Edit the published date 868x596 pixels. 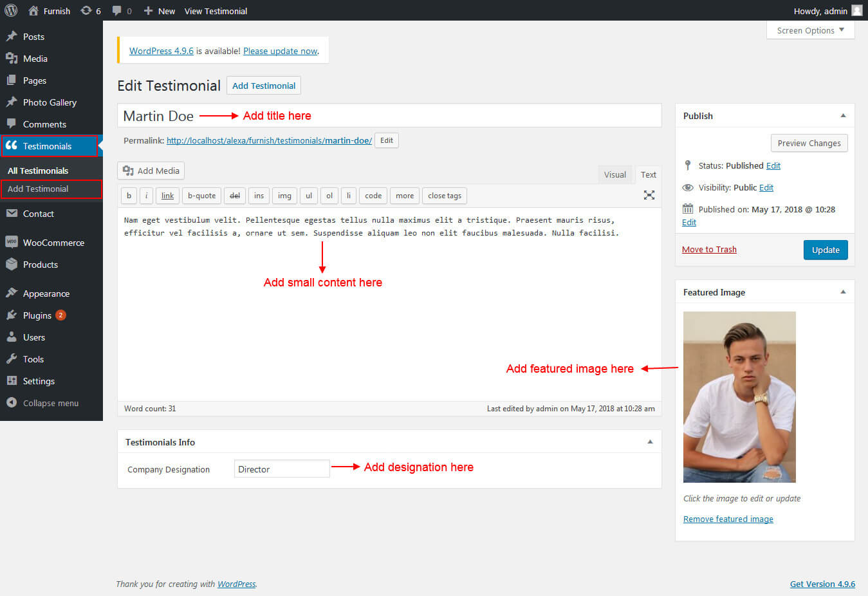(x=689, y=222)
